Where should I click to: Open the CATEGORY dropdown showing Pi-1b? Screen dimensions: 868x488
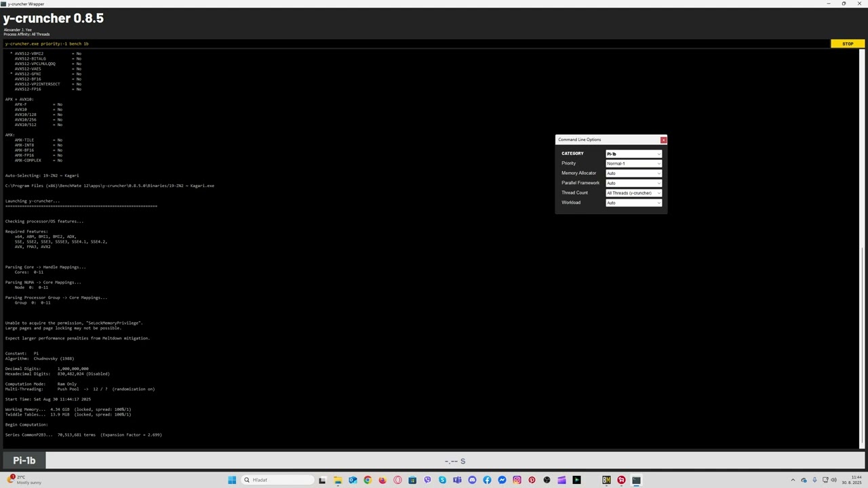(x=633, y=154)
